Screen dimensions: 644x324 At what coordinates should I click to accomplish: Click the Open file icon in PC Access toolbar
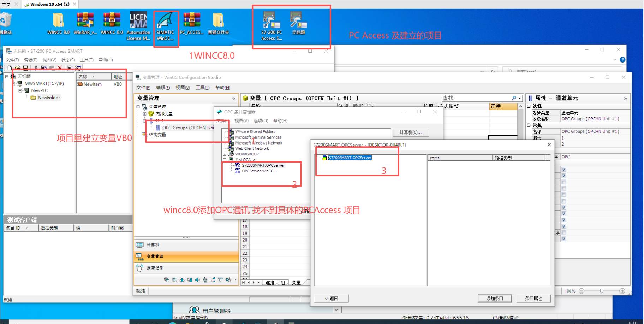[x=18, y=68]
